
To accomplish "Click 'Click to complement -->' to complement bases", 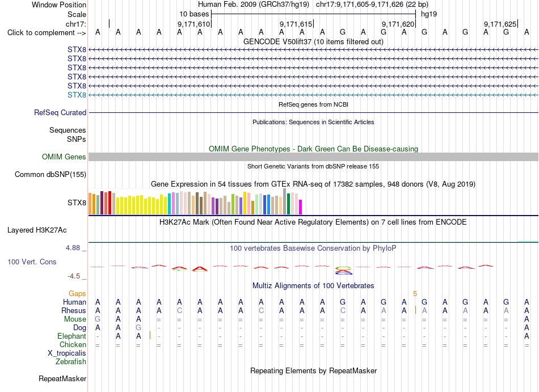I will pyautogui.click(x=47, y=33).
